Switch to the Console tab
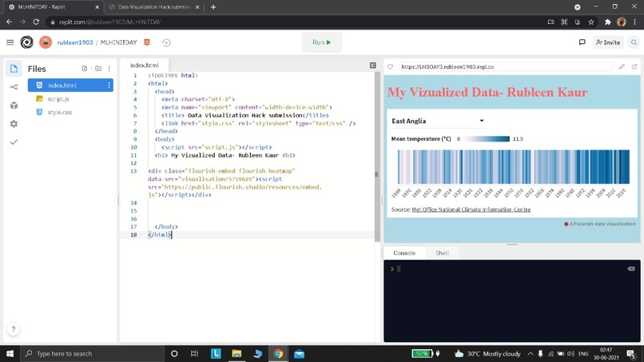 pyautogui.click(x=404, y=253)
